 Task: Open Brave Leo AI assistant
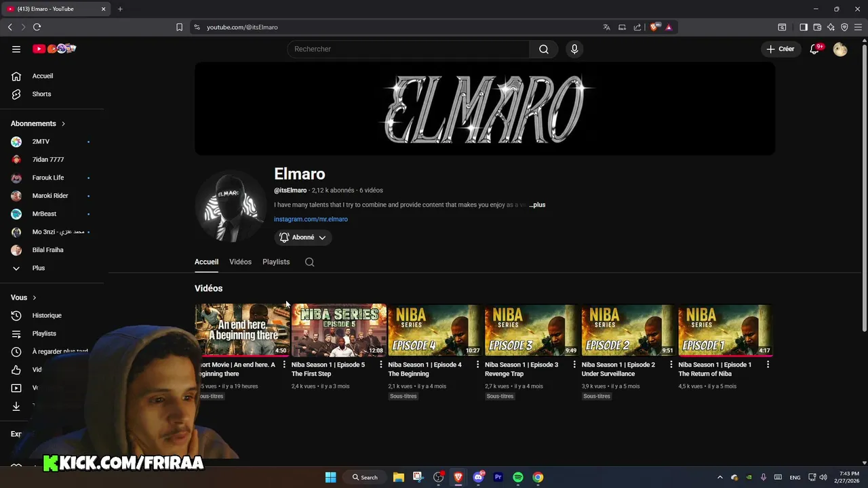coord(831,27)
